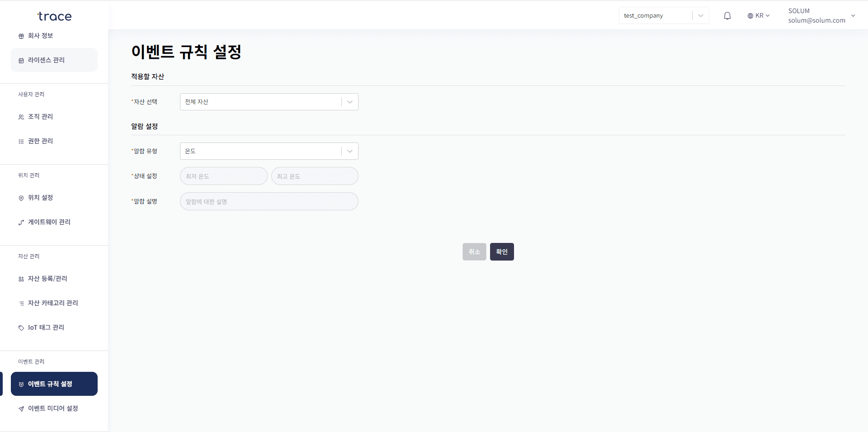Click the trace logo
Image resolution: width=868 pixels, height=432 pixels.
[x=54, y=16]
